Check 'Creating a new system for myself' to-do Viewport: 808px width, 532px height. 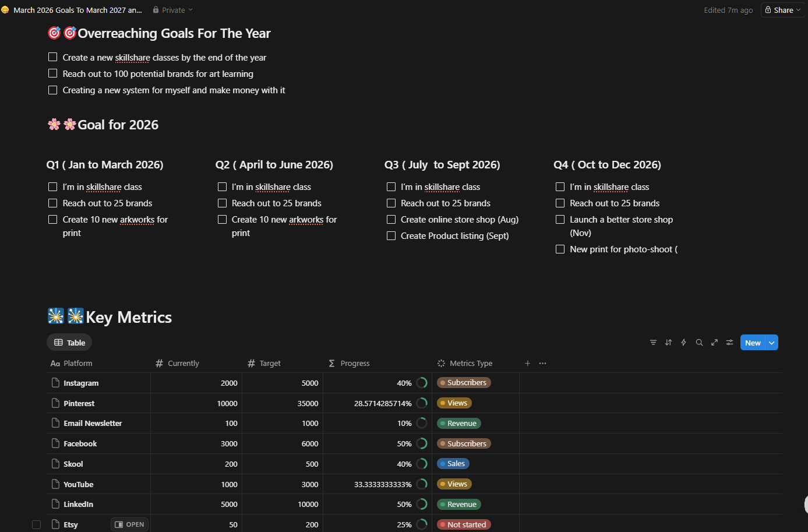click(x=52, y=90)
